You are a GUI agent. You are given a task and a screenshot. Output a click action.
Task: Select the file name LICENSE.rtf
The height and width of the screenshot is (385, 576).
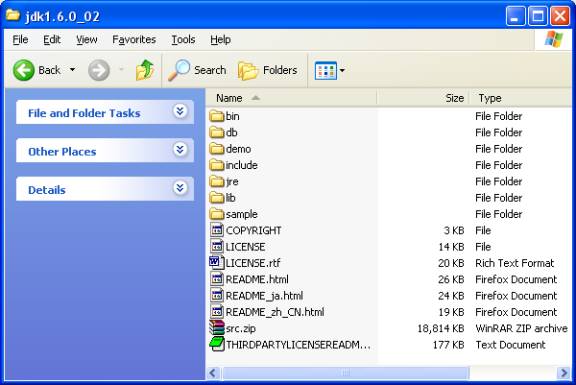tap(253, 263)
